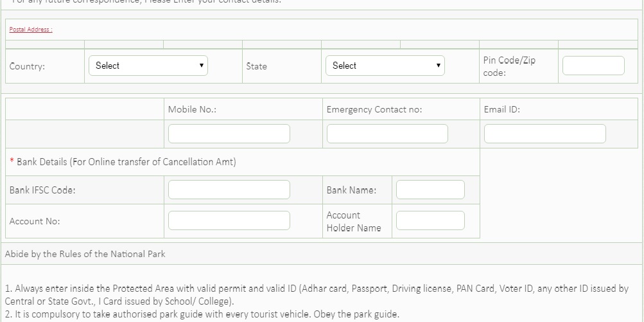Focus the Pin Code/Zip code field
Image resolution: width=644 pixels, height=322 pixels.
click(593, 66)
